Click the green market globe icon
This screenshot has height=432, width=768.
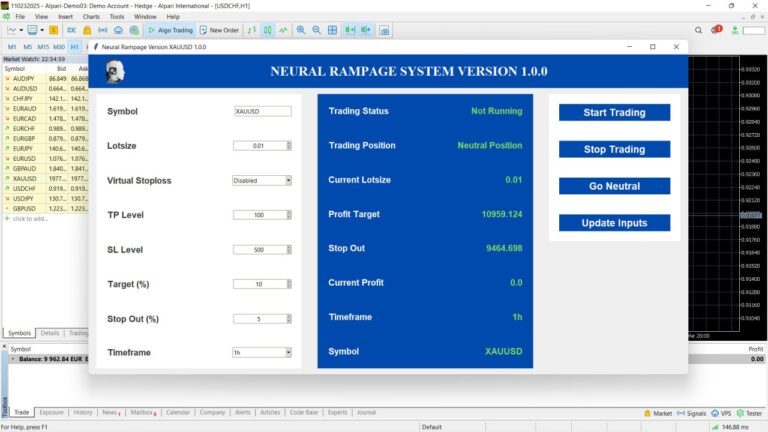[x=134, y=30]
